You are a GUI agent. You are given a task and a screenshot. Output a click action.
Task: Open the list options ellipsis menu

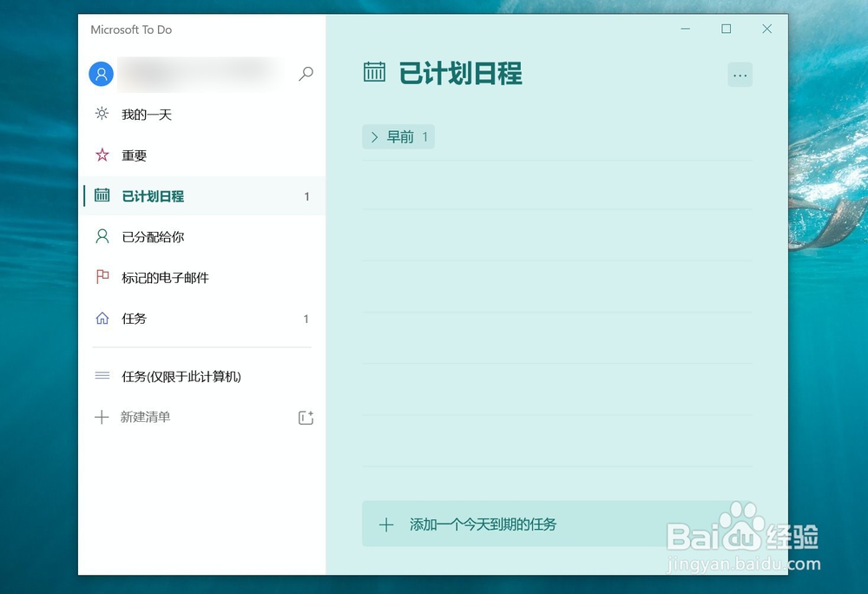tap(740, 75)
